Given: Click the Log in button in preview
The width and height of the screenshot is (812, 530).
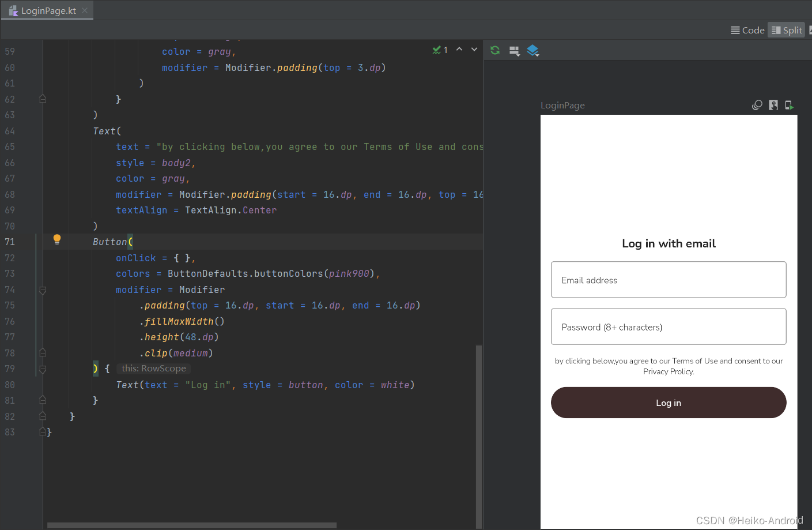Looking at the screenshot, I should pos(669,403).
